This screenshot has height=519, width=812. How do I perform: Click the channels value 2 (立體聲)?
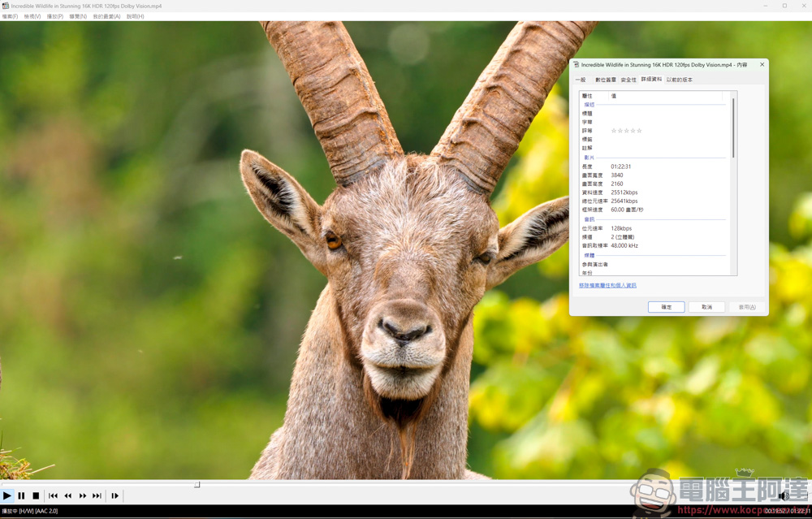[x=623, y=237]
